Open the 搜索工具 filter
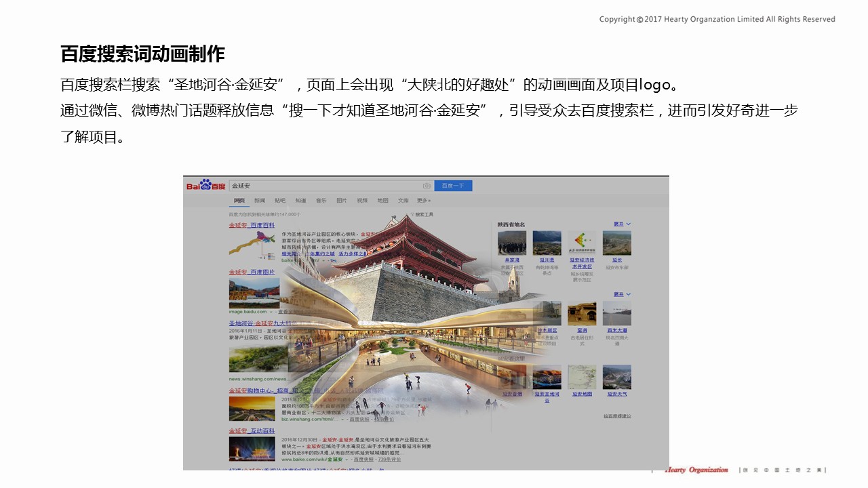This screenshot has width=868, height=488. pos(422,214)
